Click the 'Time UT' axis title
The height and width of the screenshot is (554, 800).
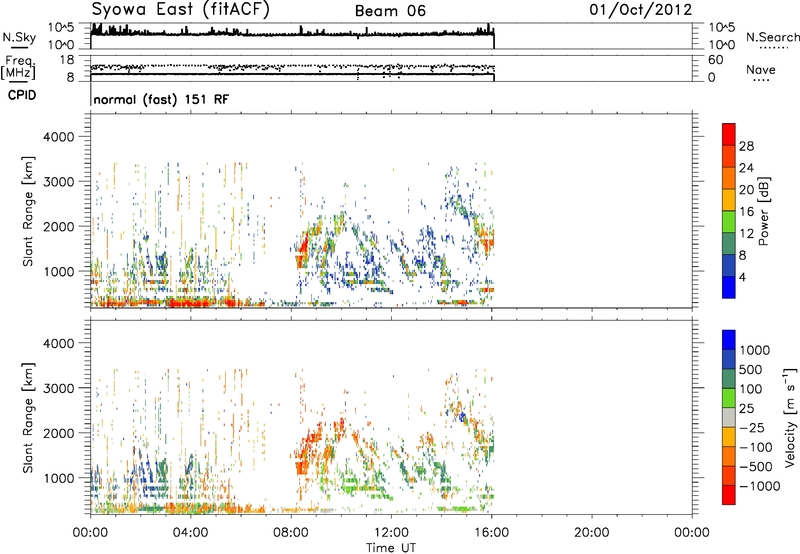pos(391,548)
